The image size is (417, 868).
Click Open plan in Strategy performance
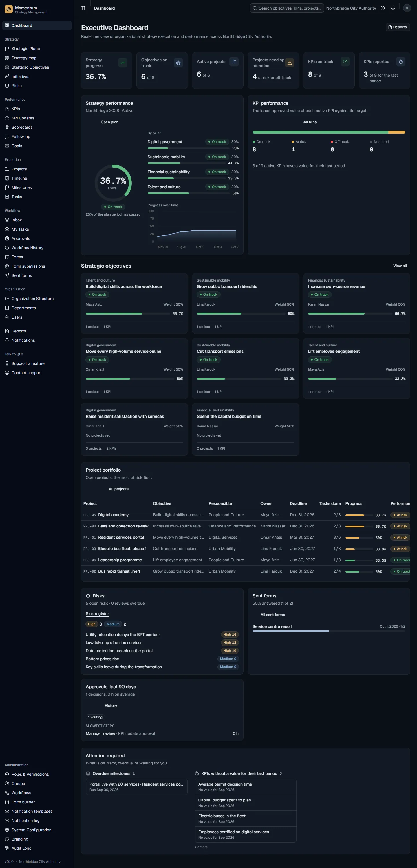(x=109, y=122)
